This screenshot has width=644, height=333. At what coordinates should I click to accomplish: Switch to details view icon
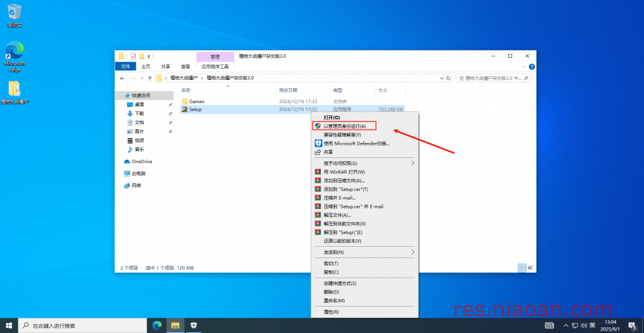pyautogui.click(x=523, y=268)
